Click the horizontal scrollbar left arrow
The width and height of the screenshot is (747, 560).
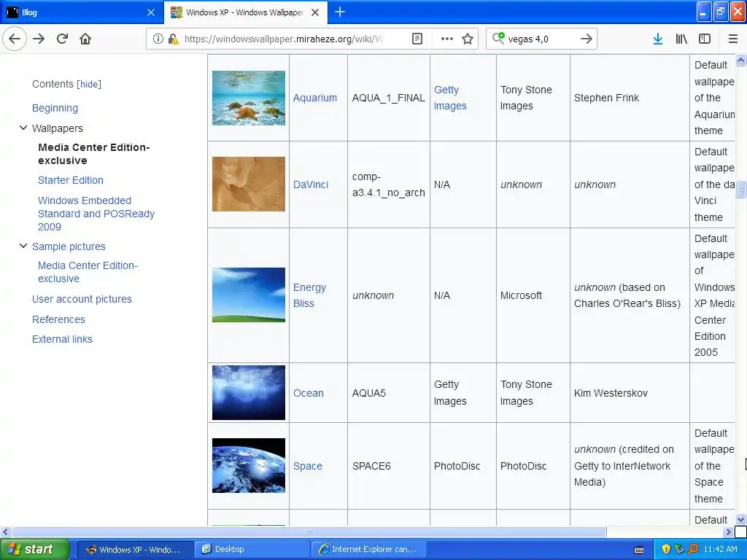(x=6, y=532)
